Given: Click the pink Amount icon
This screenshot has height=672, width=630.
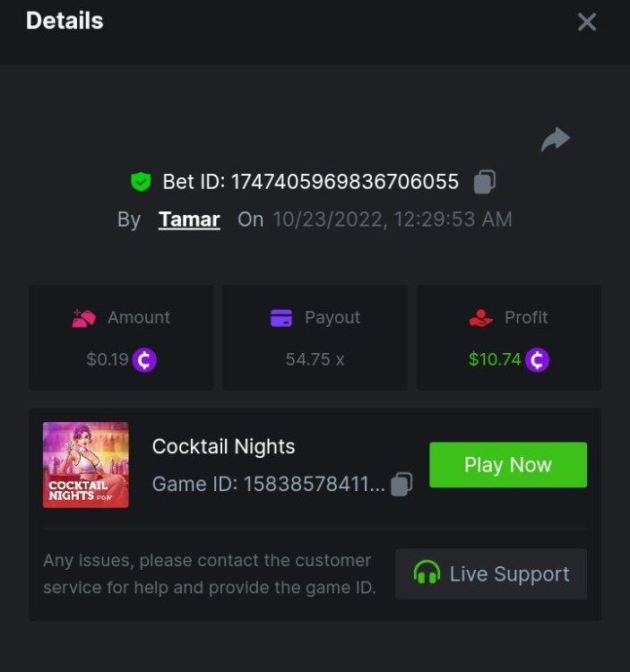Looking at the screenshot, I should coord(83,318).
